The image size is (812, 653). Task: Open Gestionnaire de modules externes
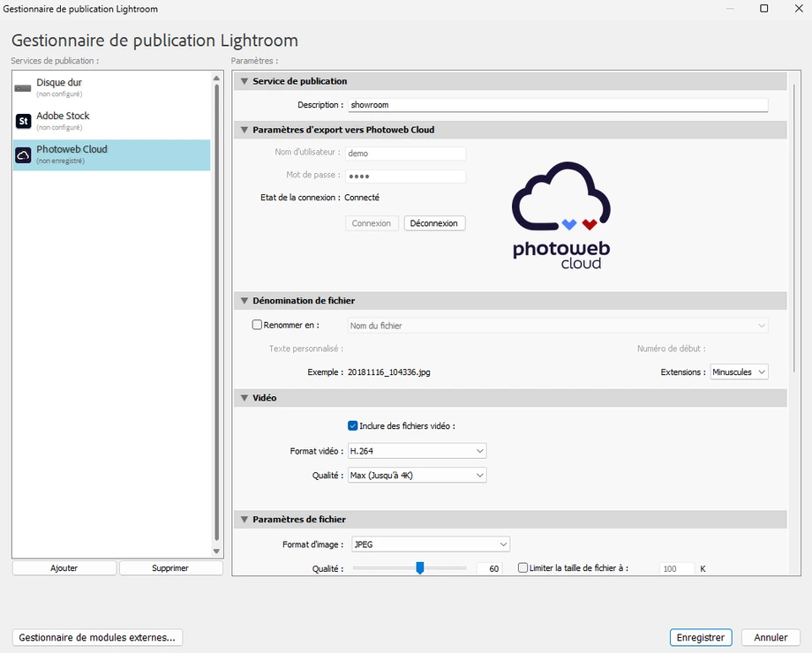[x=97, y=637]
